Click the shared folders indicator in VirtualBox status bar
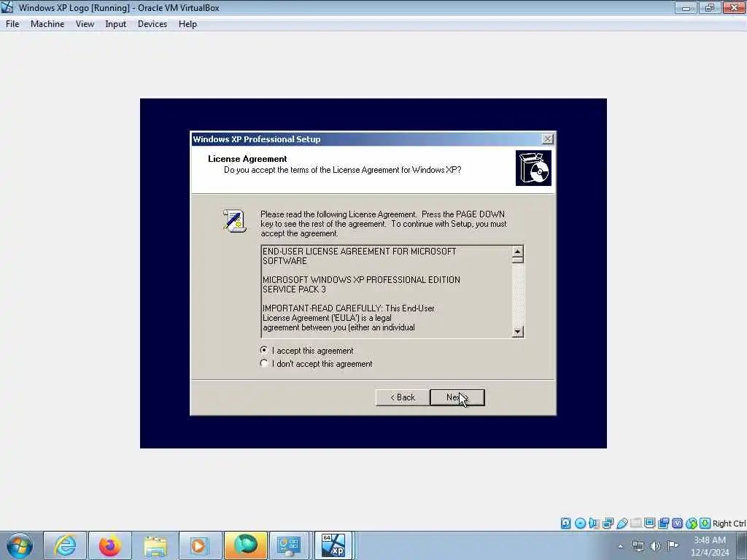The image size is (747, 560). point(635,524)
